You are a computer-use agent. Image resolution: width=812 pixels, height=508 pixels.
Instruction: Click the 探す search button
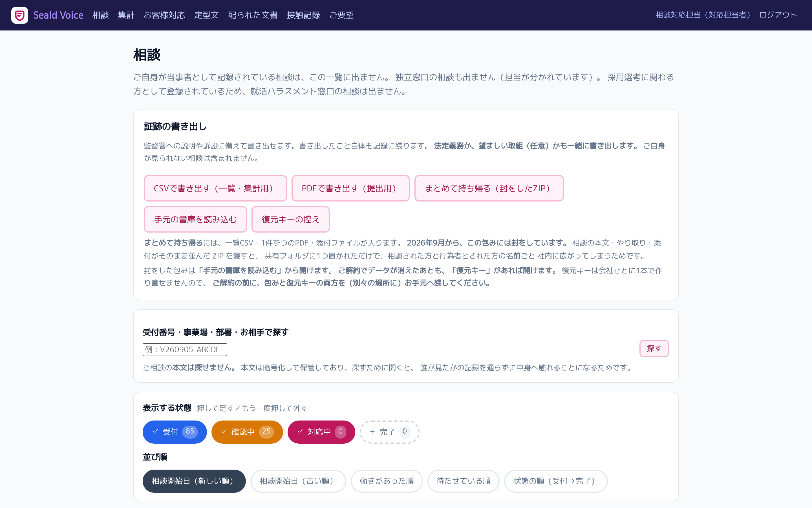654,349
